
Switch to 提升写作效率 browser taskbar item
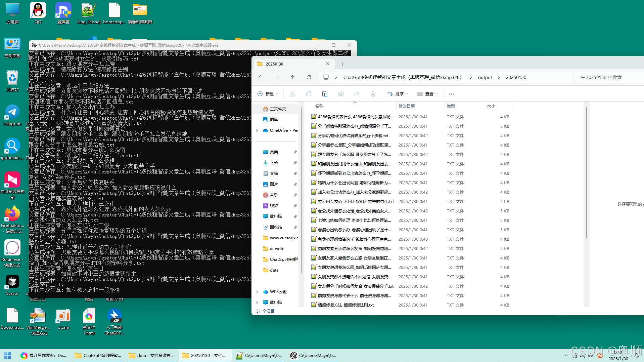click(x=43, y=355)
